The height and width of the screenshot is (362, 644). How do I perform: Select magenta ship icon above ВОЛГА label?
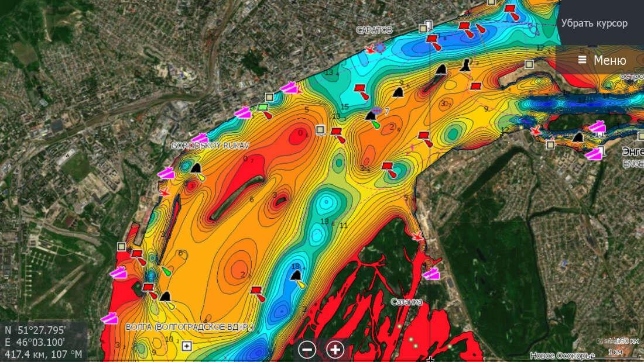(x=109, y=318)
